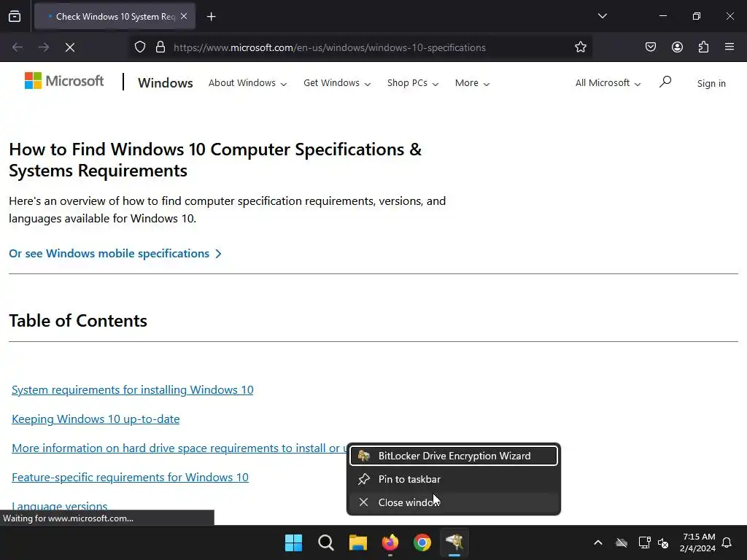View site security padlock information

[x=160, y=47]
